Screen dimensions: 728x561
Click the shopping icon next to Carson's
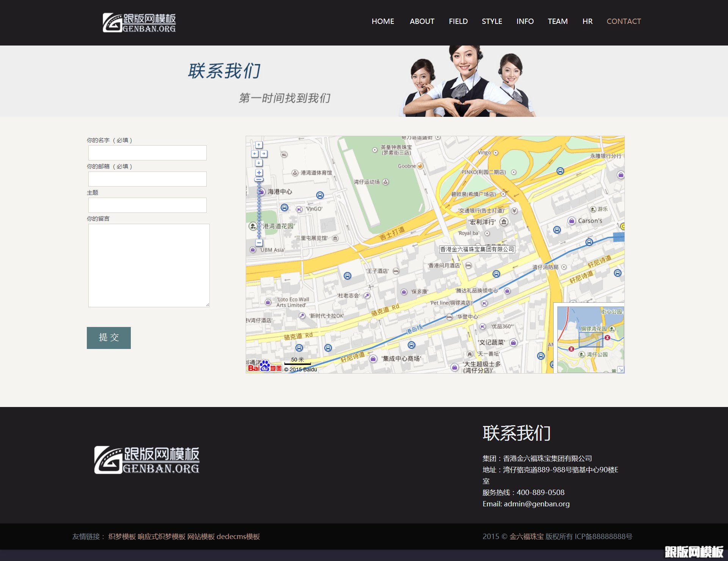(x=571, y=221)
